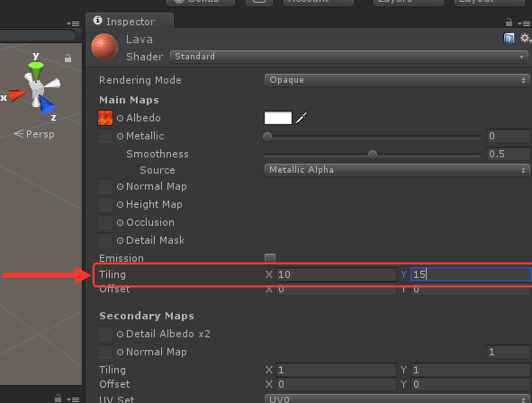The height and width of the screenshot is (403, 532).
Task: Click the empty Metallic texture slot
Action: (x=105, y=136)
